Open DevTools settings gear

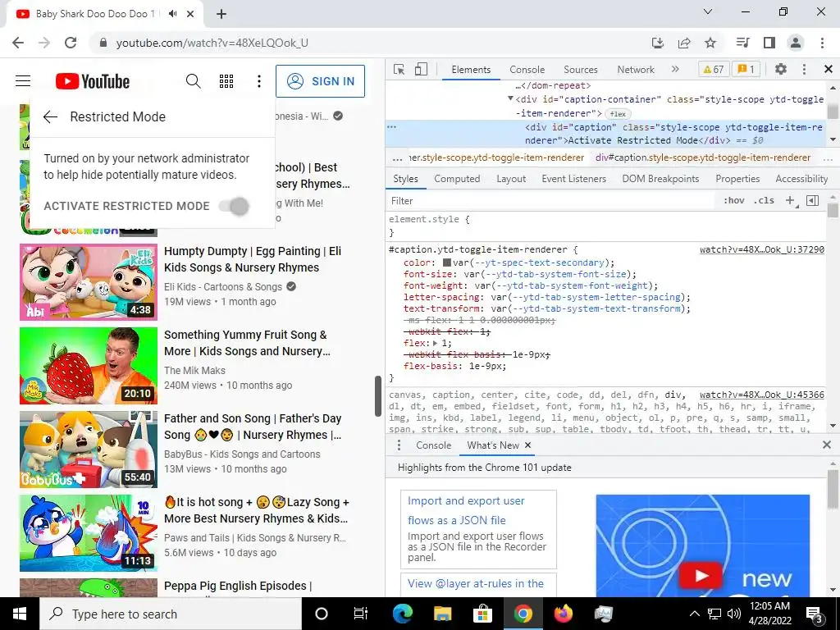point(781,69)
